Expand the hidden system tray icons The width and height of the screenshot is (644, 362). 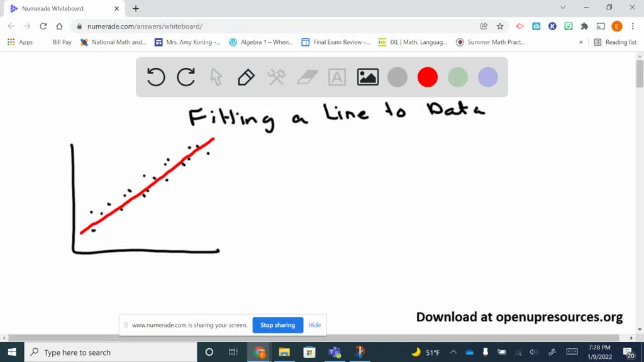(453, 352)
